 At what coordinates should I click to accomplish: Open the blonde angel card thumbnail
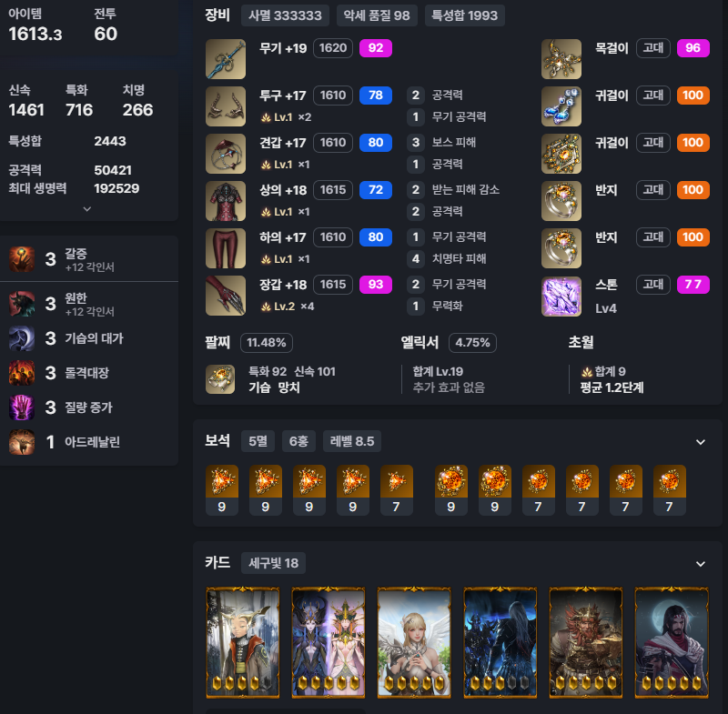(414, 642)
